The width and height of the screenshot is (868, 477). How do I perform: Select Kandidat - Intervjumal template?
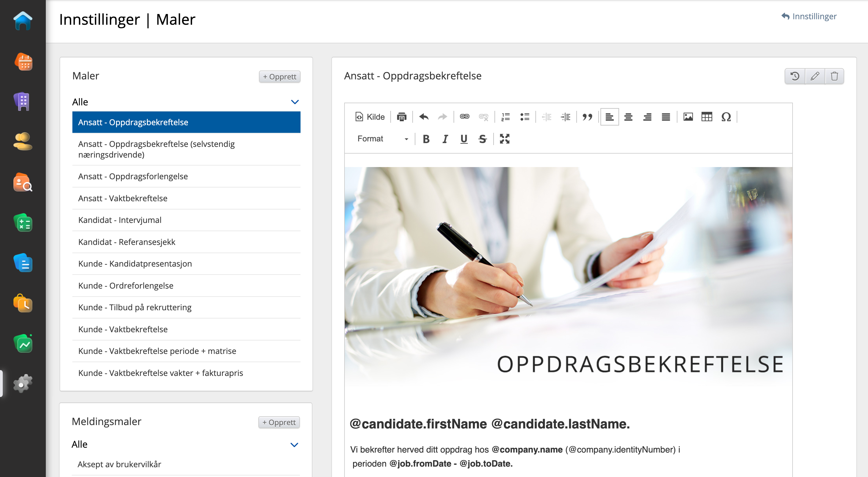(120, 220)
